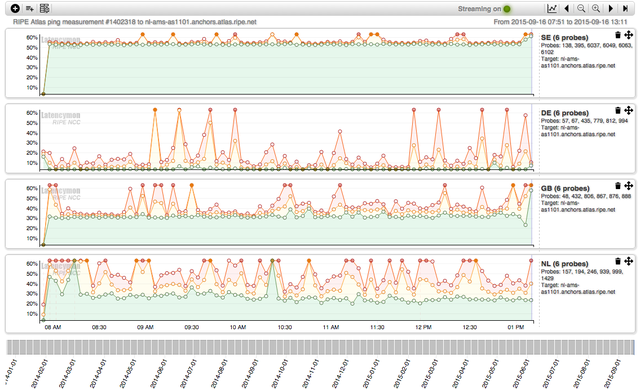Shift time window left with back arrow
The width and height of the screenshot is (640, 390).
click(x=567, y=8)
